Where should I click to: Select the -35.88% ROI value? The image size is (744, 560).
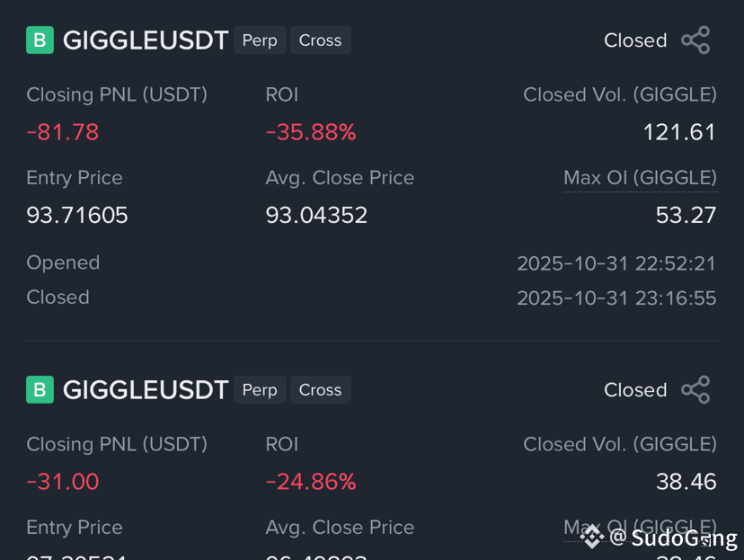pos(311,132)
